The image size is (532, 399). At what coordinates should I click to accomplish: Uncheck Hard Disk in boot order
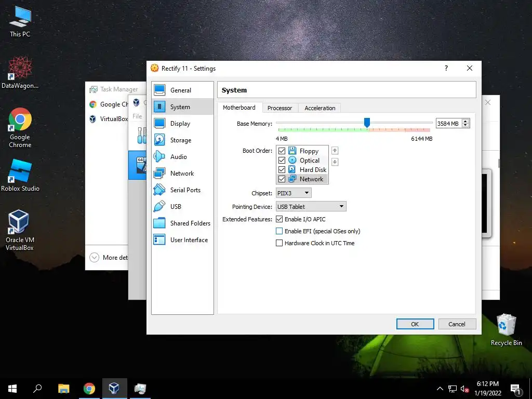pos(282,169)
